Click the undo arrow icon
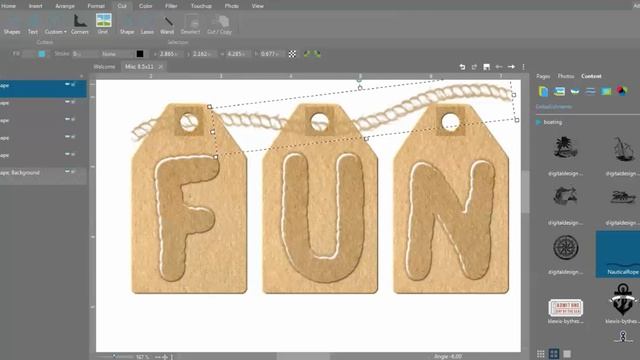The height and width of the screenshot is (360, 640). coord(462,67)
